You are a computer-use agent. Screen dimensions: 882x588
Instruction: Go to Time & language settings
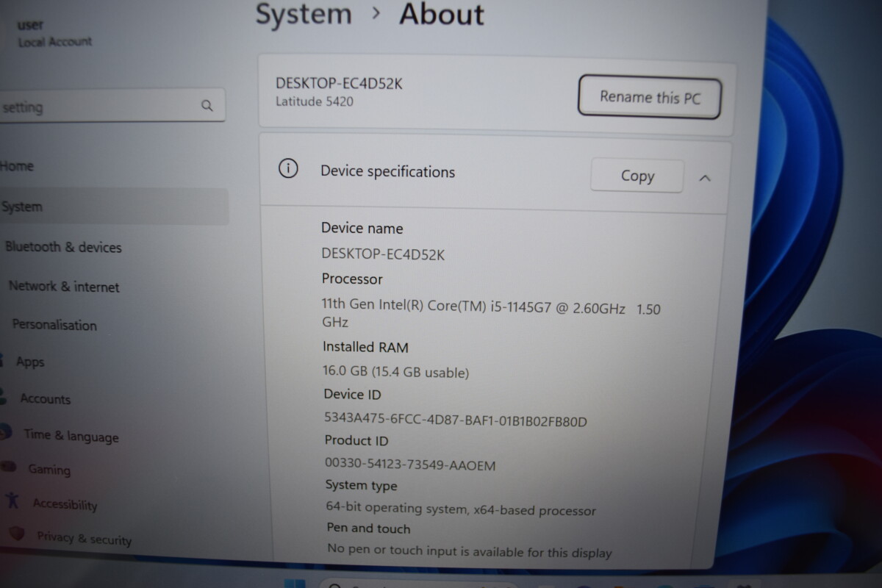tap(71, 435)
